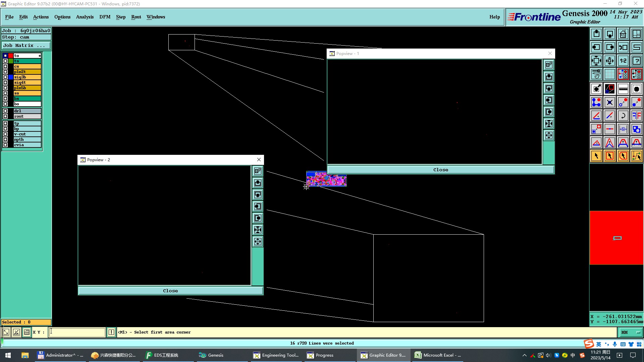
Task: Click the Home view icon
Action: [623, 34]
